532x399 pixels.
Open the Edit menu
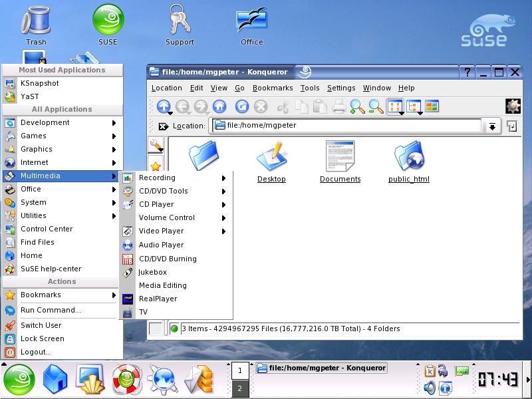[196, 88]
